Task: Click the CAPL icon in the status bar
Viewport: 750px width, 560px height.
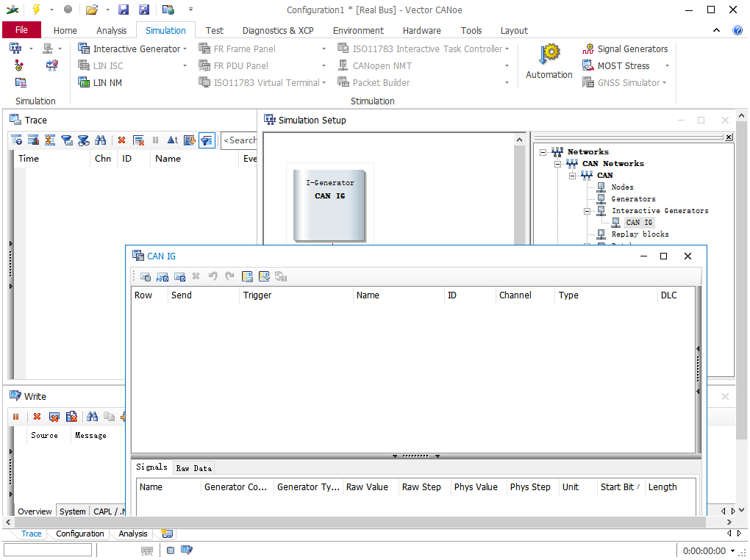Action: pyautogui.click(x=147, y=551)
